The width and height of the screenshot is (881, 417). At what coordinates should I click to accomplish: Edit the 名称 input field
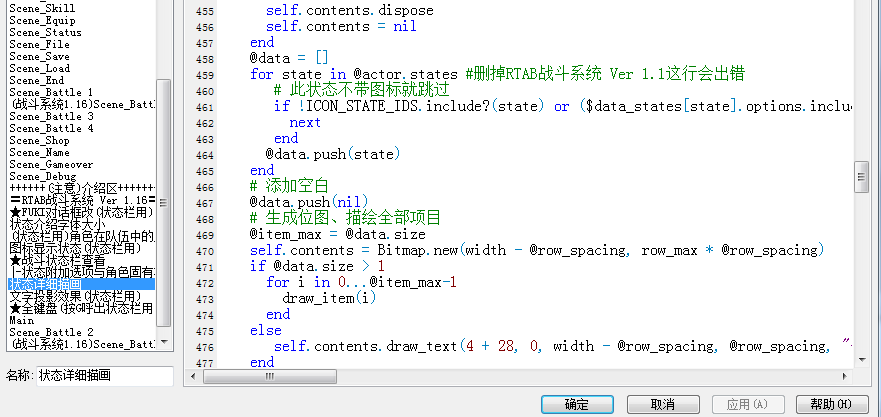click(105, 376)
